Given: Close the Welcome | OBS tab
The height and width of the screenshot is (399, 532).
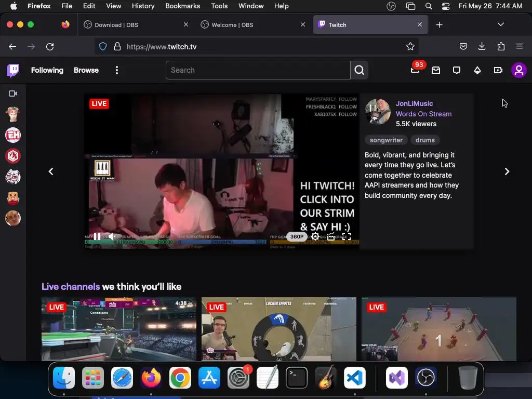Looking at the screenshot, I should tap(303, 24).
